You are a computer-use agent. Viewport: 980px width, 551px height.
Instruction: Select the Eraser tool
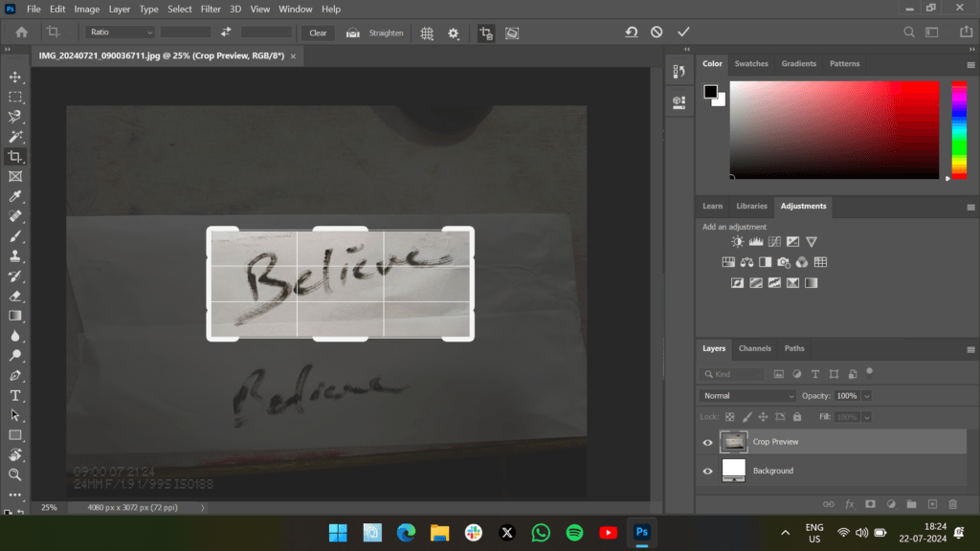pyautogui.click(x=15, y=297)
